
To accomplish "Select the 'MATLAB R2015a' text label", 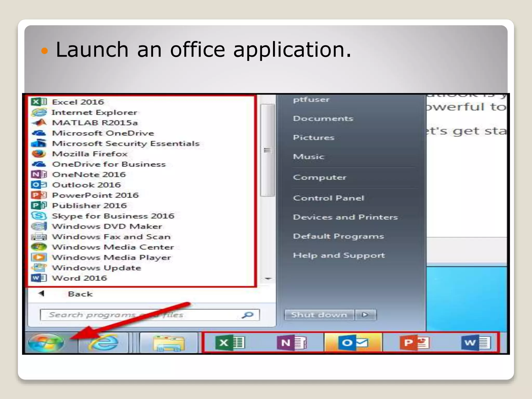I will point(95,123).
